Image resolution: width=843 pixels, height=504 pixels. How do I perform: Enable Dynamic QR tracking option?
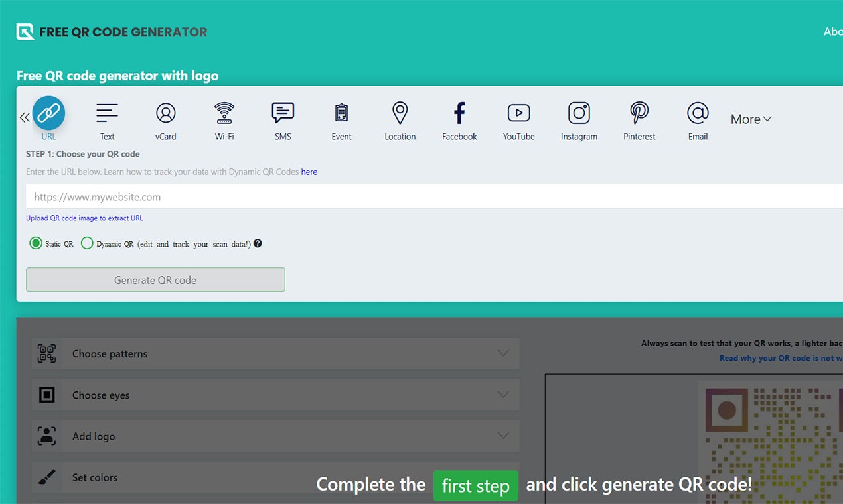pos(87,243)
